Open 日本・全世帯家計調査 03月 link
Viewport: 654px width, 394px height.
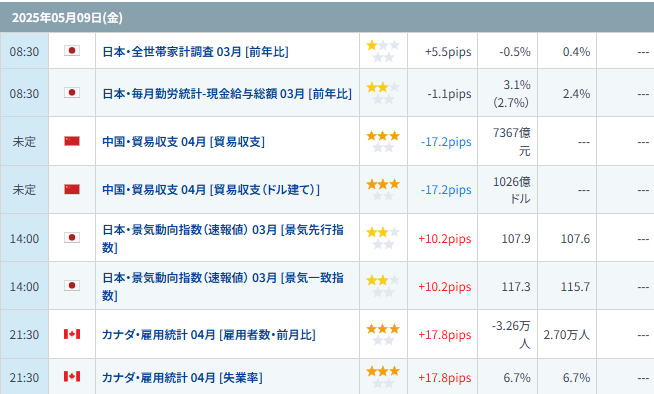(196, 52)
